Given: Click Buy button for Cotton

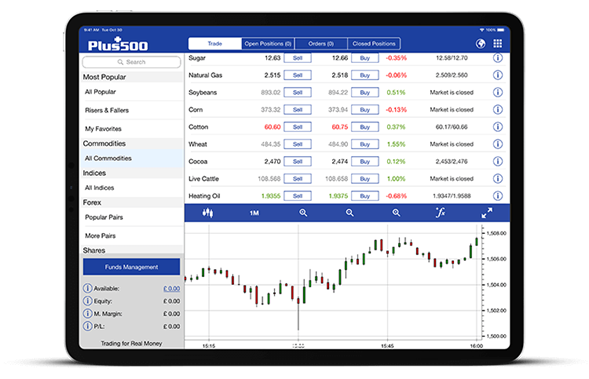Looking at the screenshot, I should (x=365, y=127).
